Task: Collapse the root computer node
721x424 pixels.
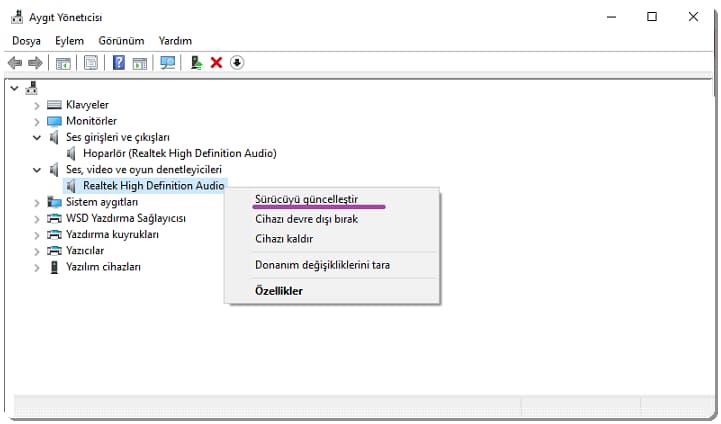Action: click(x=15, y=88)
